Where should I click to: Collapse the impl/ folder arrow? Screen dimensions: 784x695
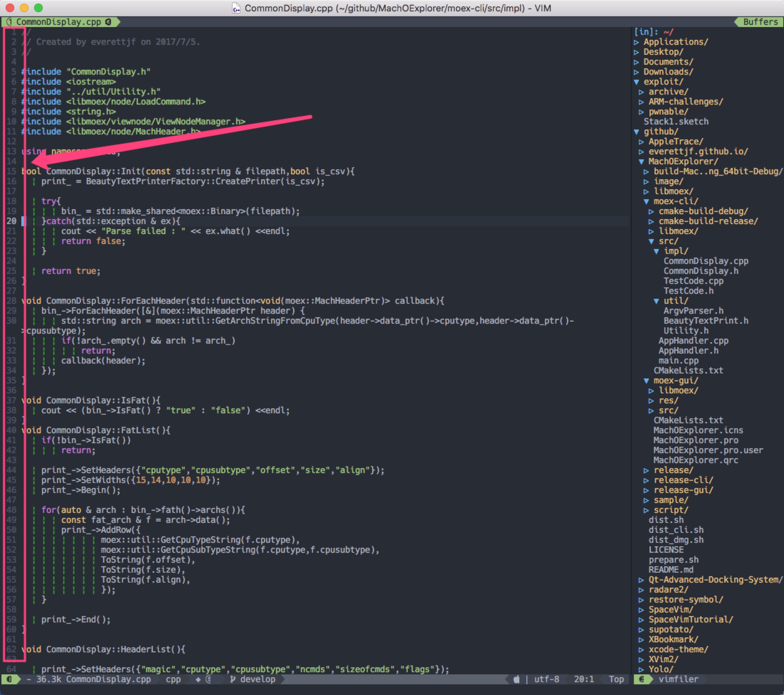tap(656, 251)
